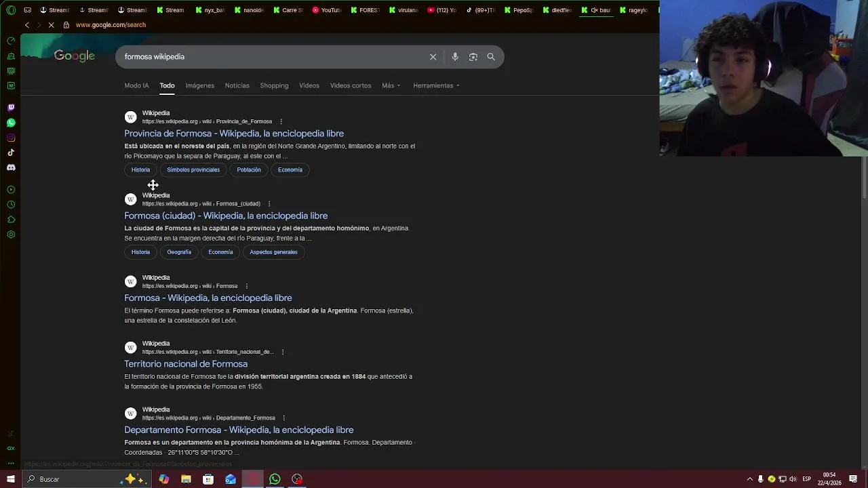The height and width of the screenshot is (488, 868).
Task: Switch to Imágenes results tab
Action: [200, 85]
